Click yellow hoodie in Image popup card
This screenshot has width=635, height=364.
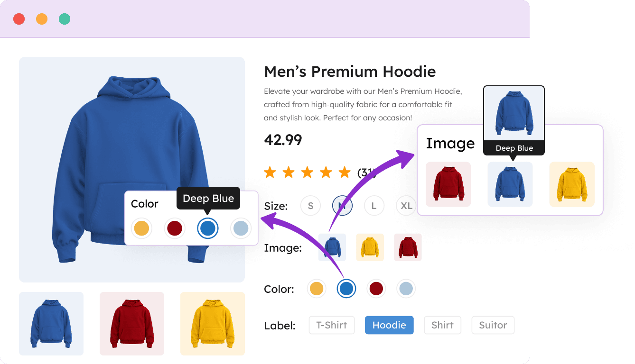pyautogui.click(x=572, y=184)
